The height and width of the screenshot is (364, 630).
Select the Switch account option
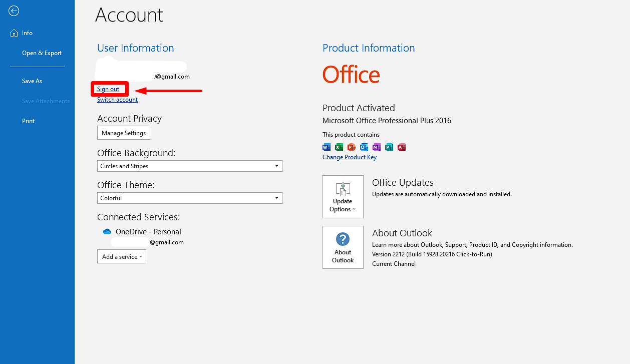[117, 99]
